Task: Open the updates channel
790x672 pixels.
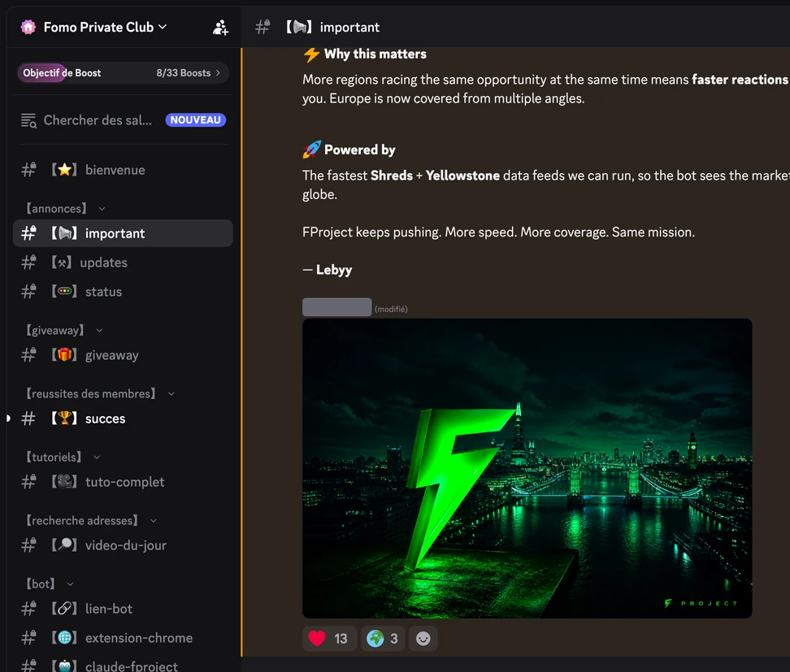Action: (123, 262)
